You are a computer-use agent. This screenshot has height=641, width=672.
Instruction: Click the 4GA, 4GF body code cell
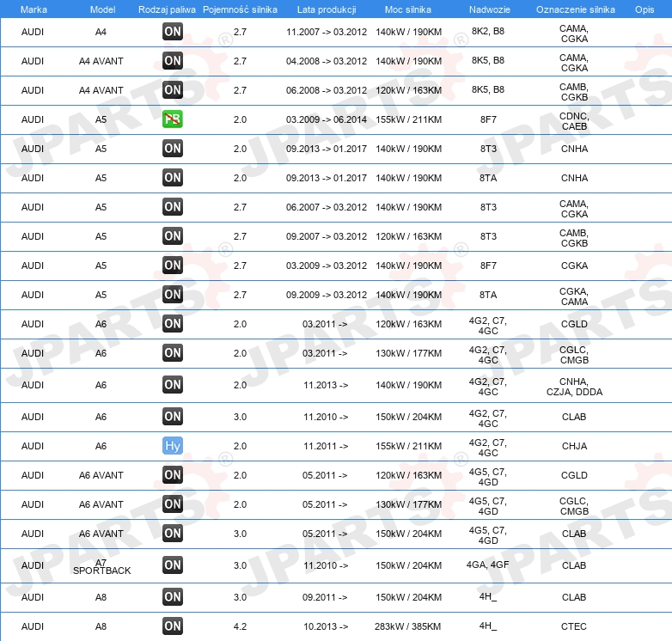click(x=488, y=565)
